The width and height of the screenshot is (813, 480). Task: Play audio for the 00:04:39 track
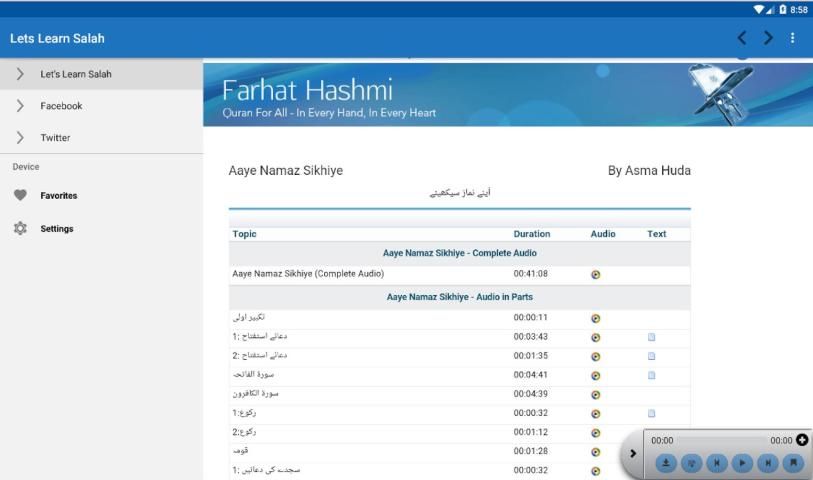[596, 395]
